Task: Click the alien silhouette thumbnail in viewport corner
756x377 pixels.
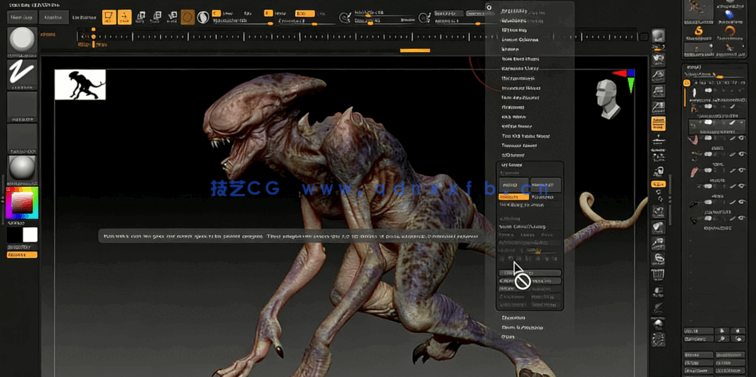Action: coord(80,85)
